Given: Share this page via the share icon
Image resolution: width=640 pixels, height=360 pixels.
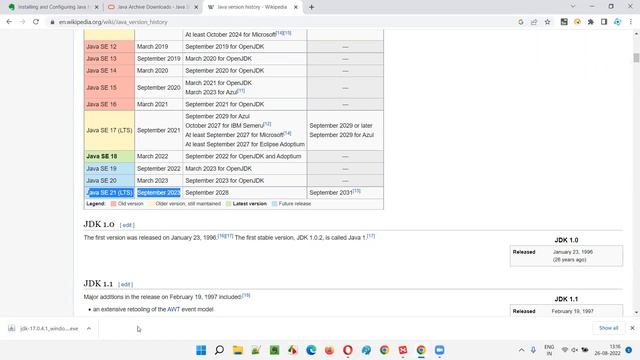Looking at the screenshot, I should 534,22.
